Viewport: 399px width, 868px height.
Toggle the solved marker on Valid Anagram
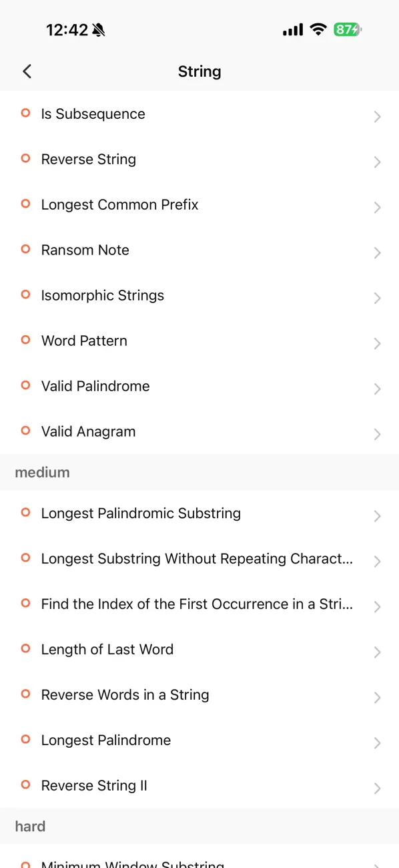25,431
